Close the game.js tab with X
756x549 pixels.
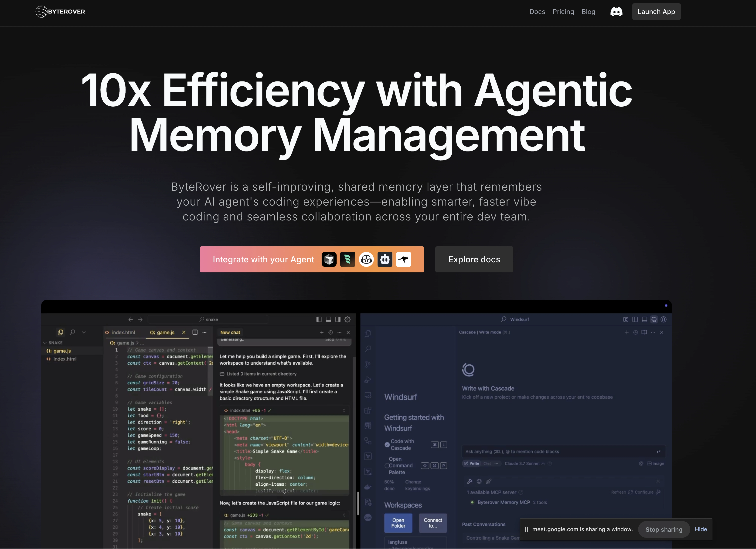(184, 333)
